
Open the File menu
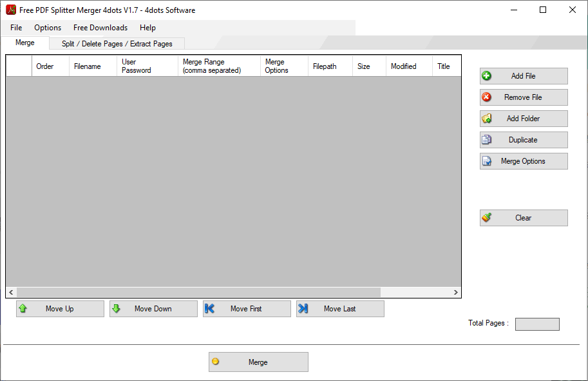tap(16, 28)
